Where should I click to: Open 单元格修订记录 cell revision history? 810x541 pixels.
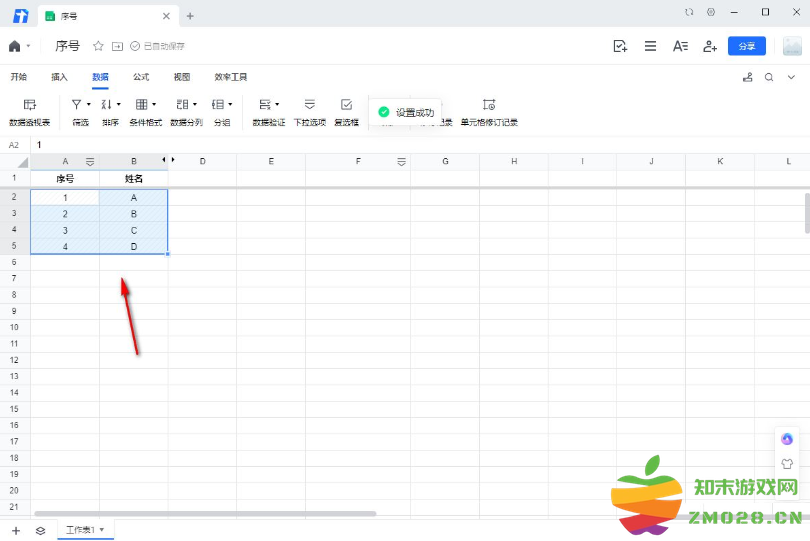tap(488, 105)
